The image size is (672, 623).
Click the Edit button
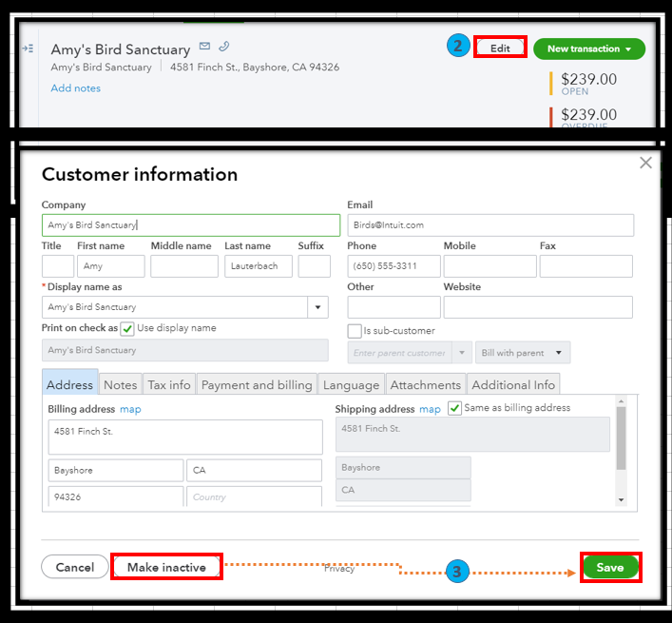click(x=500, y=48)
